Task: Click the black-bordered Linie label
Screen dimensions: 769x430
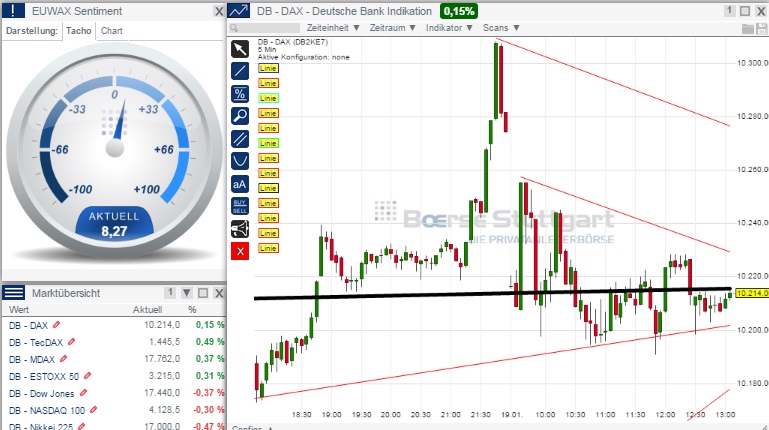Action: [x=268, y=188]
